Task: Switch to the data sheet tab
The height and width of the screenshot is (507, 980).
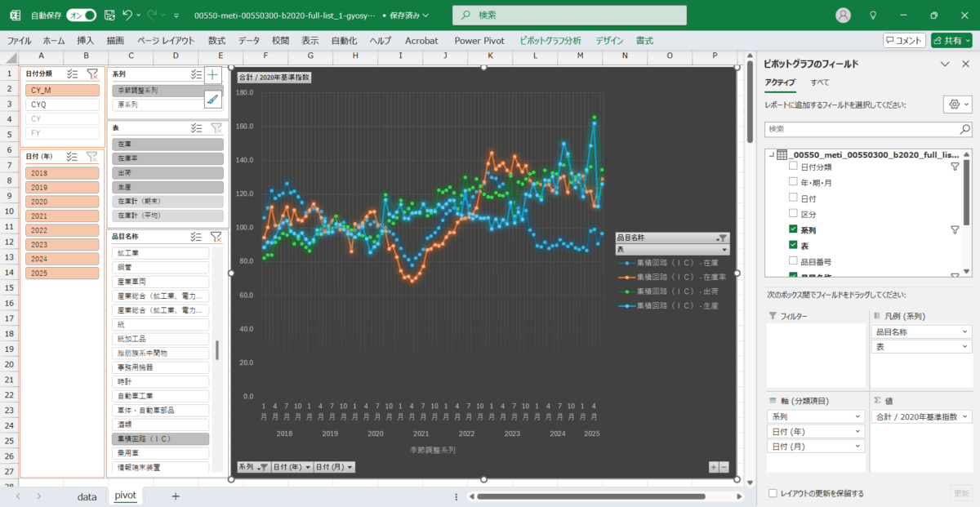Action: tap(87, 496)
